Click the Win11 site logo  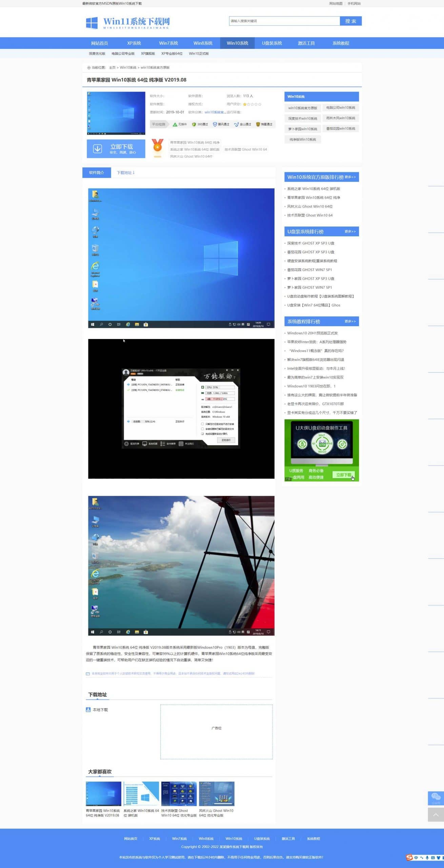[x=127, y=23]
